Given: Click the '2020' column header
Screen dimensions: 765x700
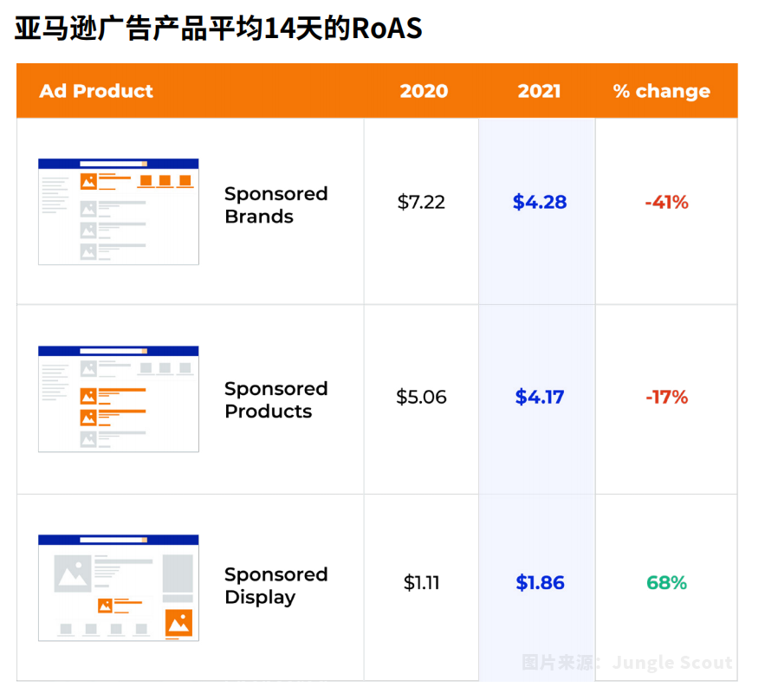Looking at the screenshot, I should tap(424, 91).
